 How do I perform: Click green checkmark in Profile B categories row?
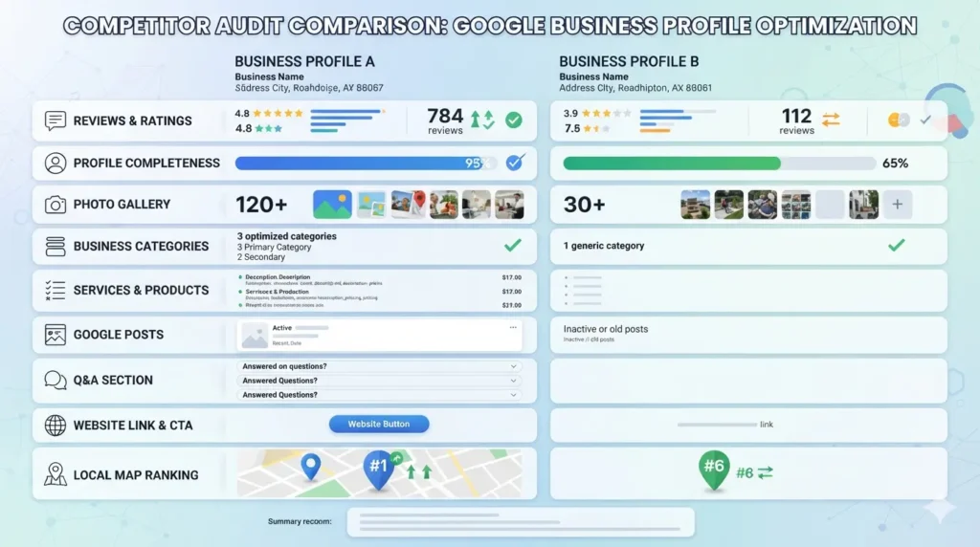click(896, 246)
